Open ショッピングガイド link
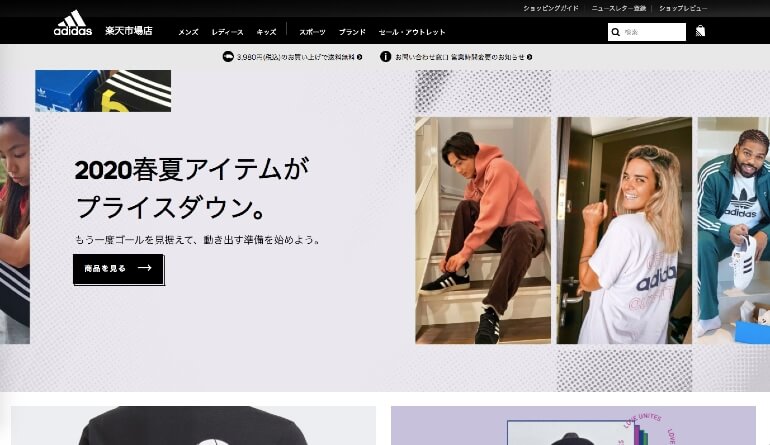Viewport: 770px width, 445px height. (x=550, y=8)
